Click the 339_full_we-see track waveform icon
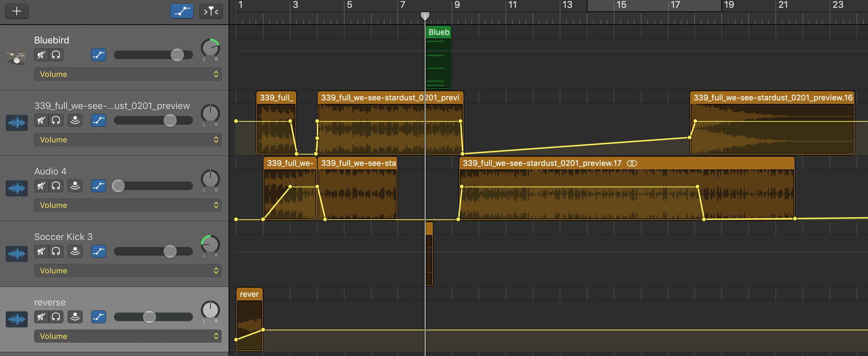Image resolution: width=868 pixels, height=356 pixels. click(x=17, y=123)
